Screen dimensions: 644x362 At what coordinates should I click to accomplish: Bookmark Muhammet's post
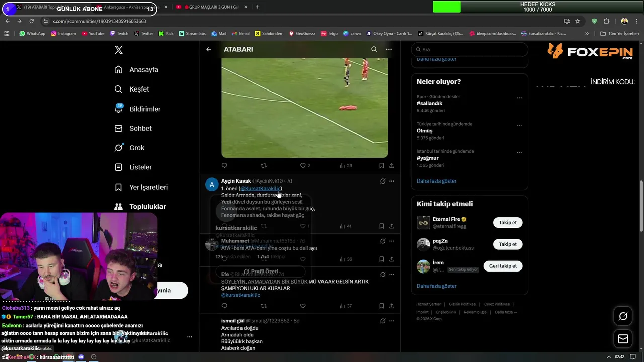click(x=382, y=259)
